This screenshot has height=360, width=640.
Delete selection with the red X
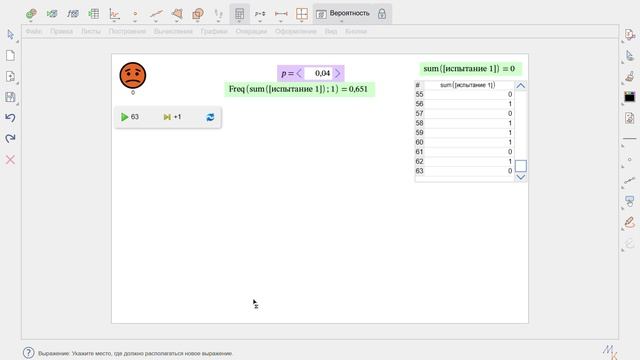point(11,160)
